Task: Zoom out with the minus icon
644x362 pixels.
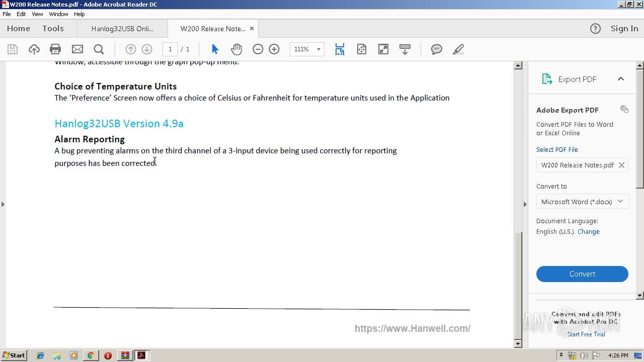Action: click(258, 49)
